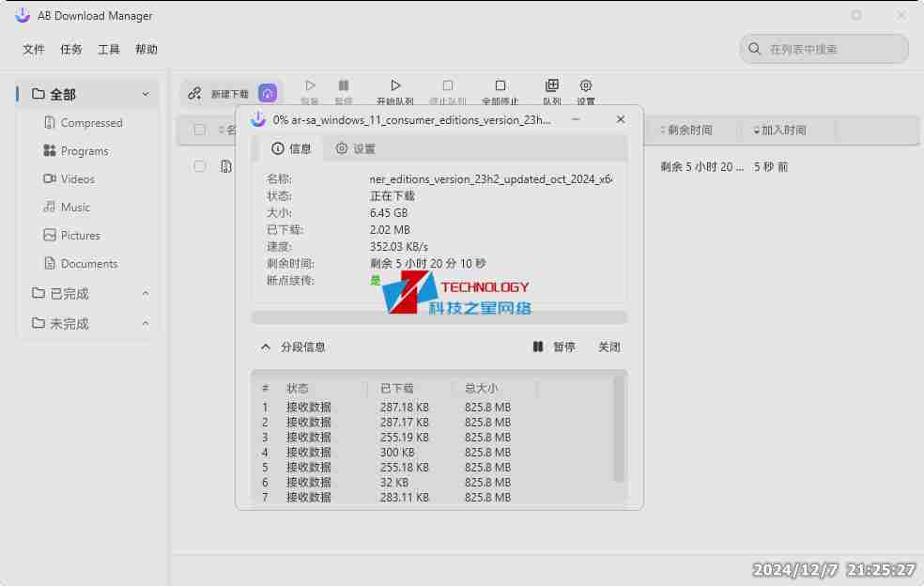
Task: Click the 在列表中搜索 search field
Action: (824, 49)
